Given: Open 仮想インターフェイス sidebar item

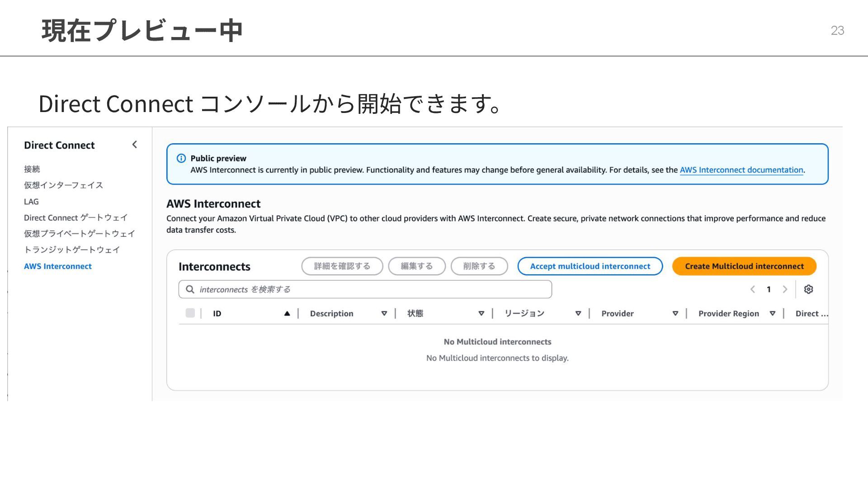Looking at the screenshot, I should [63, 185].
